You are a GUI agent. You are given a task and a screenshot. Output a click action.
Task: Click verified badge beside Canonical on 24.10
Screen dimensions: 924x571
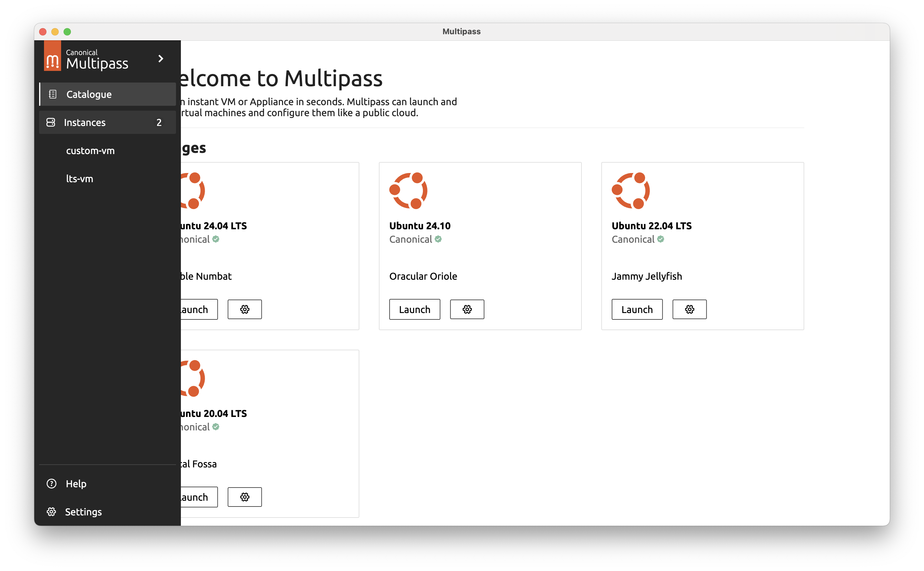pos(438,239)
